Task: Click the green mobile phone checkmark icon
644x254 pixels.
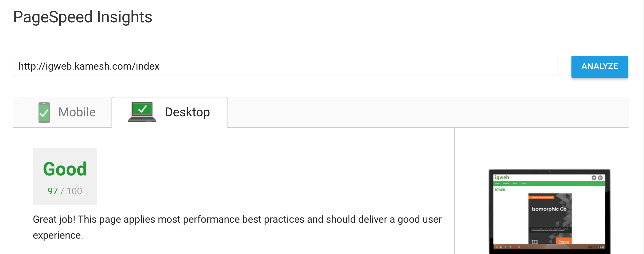Action: (44, 113)
